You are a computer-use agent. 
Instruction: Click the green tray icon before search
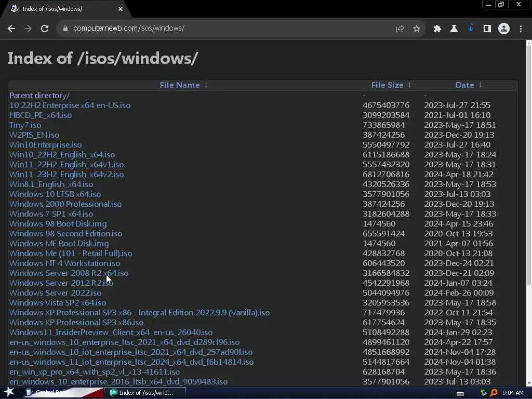tap(484, 393)
